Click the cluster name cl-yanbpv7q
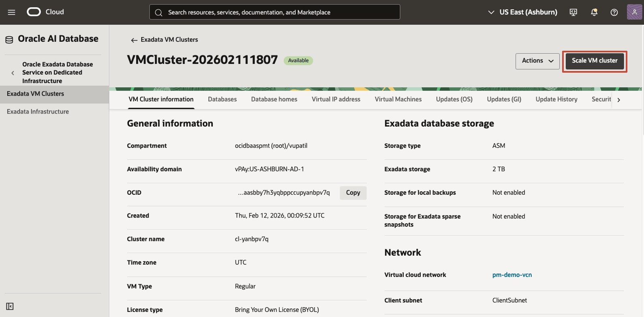Image resolution: width=644 pixels, height=317 pixels. pyautogui.click(x=252, y=239)
